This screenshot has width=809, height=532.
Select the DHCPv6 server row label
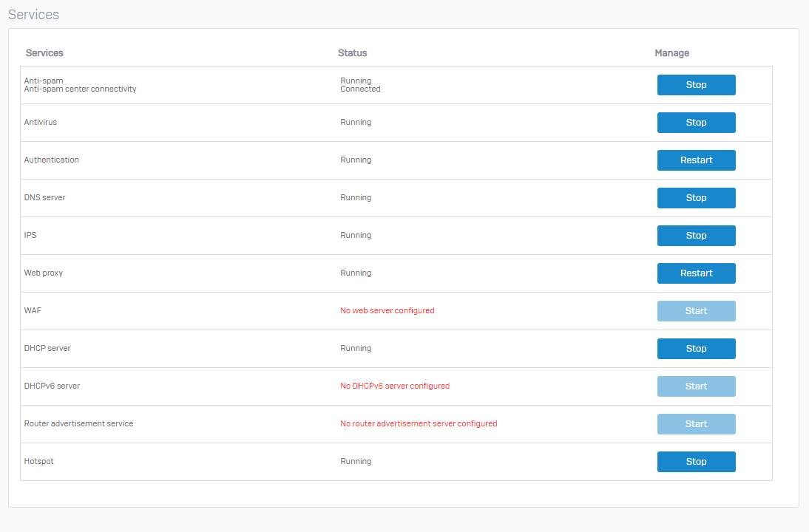(x=52, y=386)
